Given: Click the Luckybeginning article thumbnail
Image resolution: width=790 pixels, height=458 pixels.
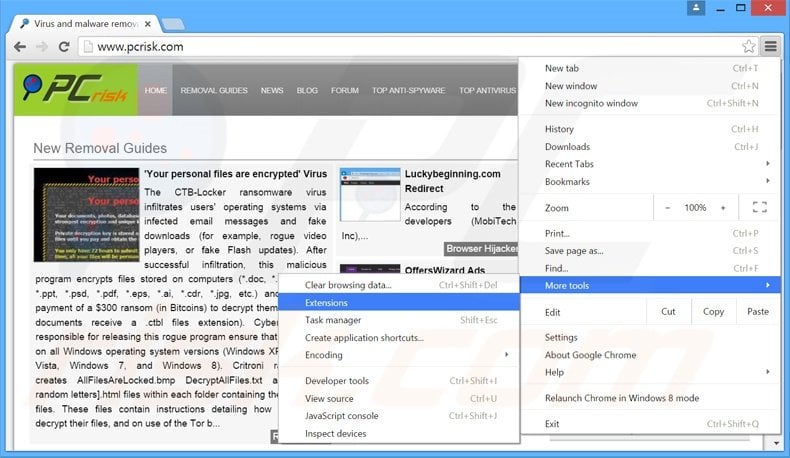Looking at the screenshot, I should tap(370, 194).
